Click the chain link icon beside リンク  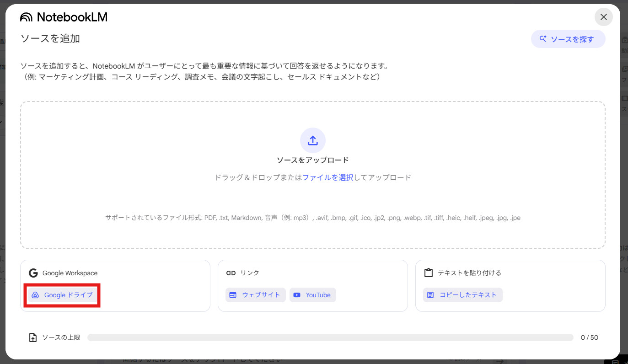pos(231,273)
